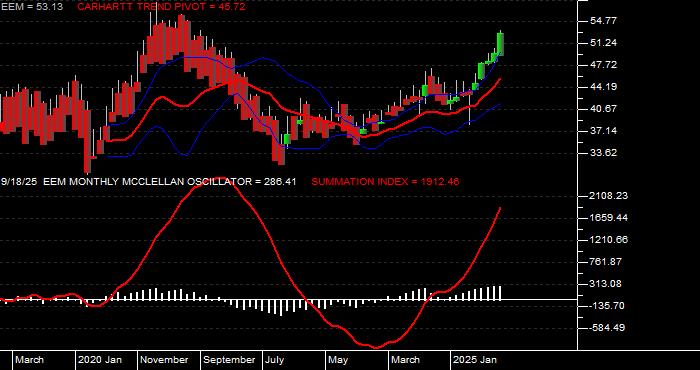Click the 2025 Jan time axis label

point(475,360)
